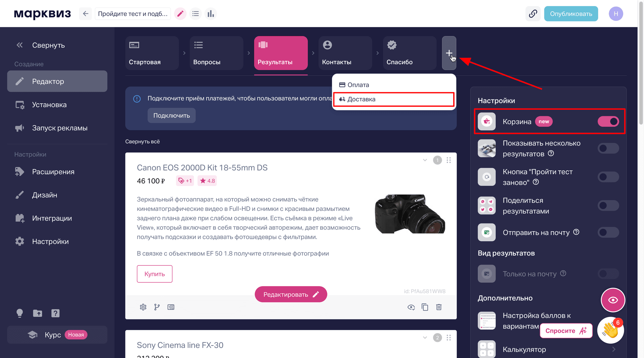Collapse the Sony Cinema line card chevron

click(x=425, y=338)
